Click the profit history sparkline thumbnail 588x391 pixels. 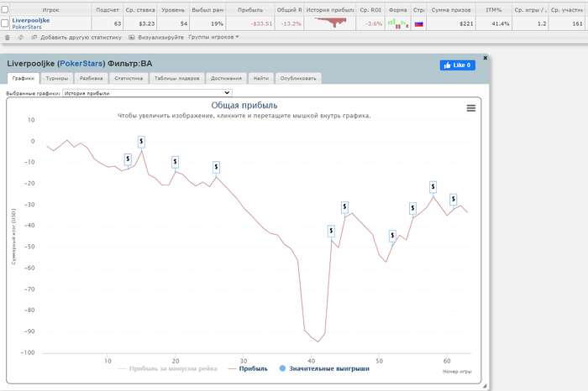click(330, 23)
